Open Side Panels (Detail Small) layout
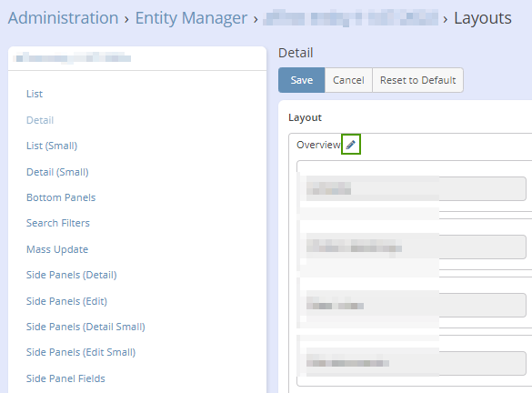532x393 pixels. pos(85,327)
